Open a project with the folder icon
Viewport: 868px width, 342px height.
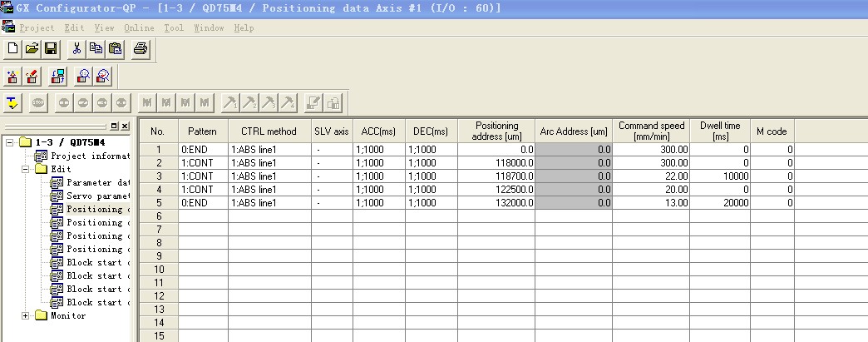[x=32, y=49]
